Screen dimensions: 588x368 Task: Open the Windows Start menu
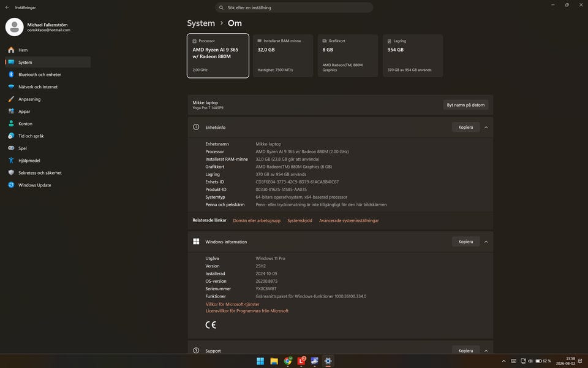260,361
